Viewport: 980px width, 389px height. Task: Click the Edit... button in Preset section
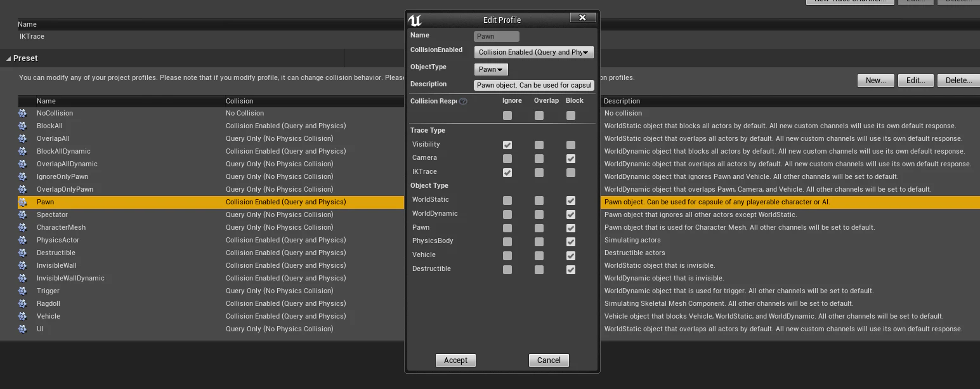click(x=916, y=81)
